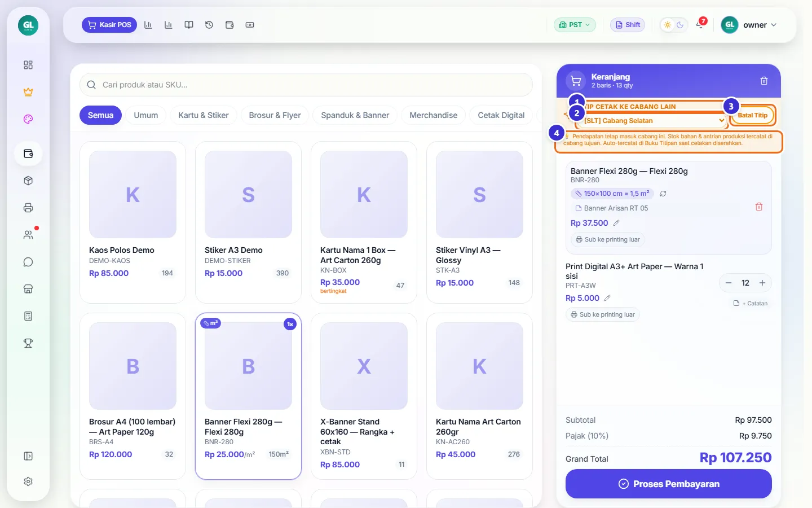812x508 pixels.
Task: Edit the Rp 5.000 price with pencil
Action: click(x=607, y=298)
